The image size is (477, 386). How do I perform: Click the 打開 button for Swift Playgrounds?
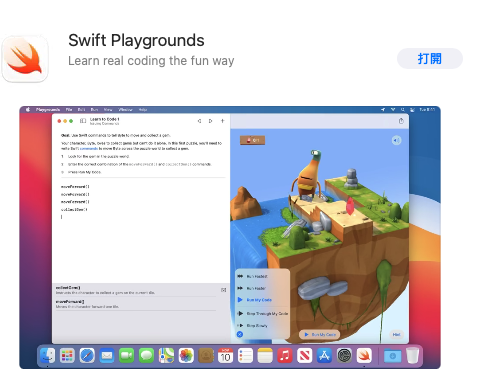[429, 59]
